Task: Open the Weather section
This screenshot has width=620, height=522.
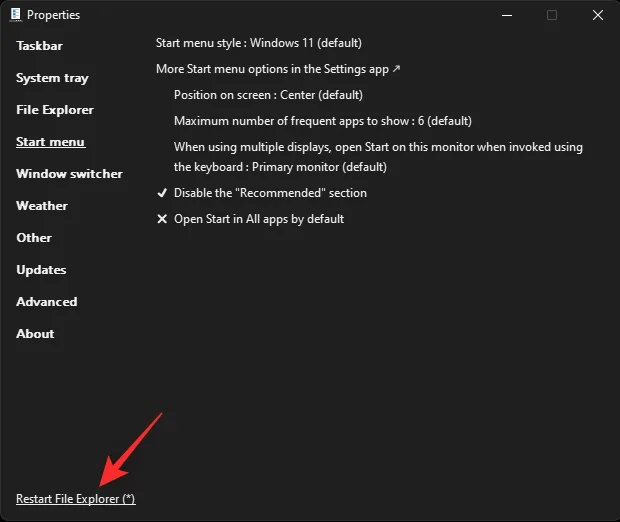Action: (x=42, y=206)
